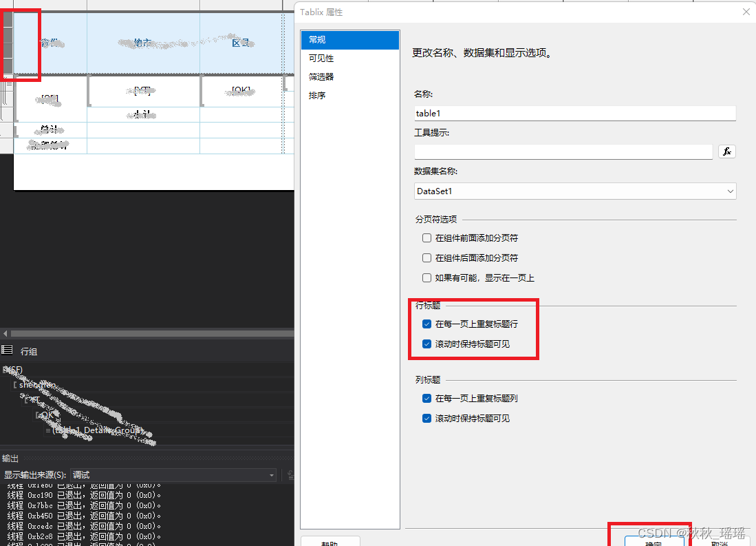Click the output line with 0xb2c8

(84, 536)
